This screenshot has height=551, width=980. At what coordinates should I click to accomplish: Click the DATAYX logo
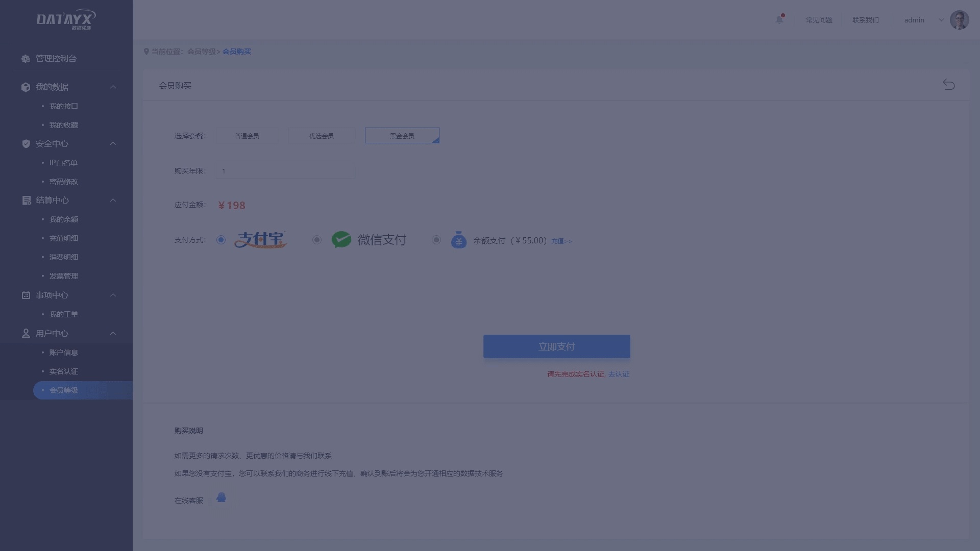(66, 20)
